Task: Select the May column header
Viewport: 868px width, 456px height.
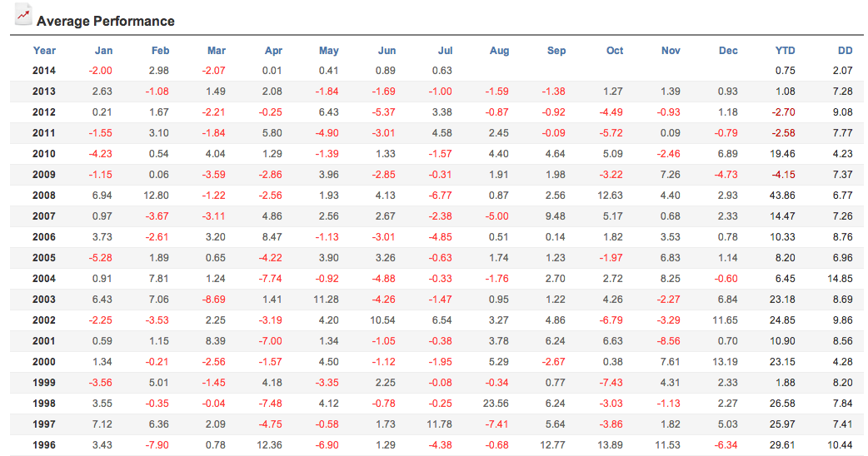Action: coord(329,50)
